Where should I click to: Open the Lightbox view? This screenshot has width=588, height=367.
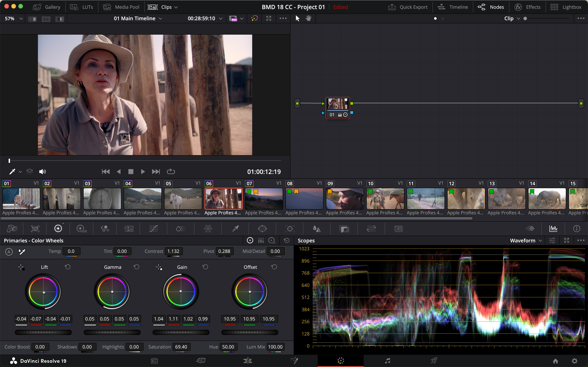[x=566, y=7]
